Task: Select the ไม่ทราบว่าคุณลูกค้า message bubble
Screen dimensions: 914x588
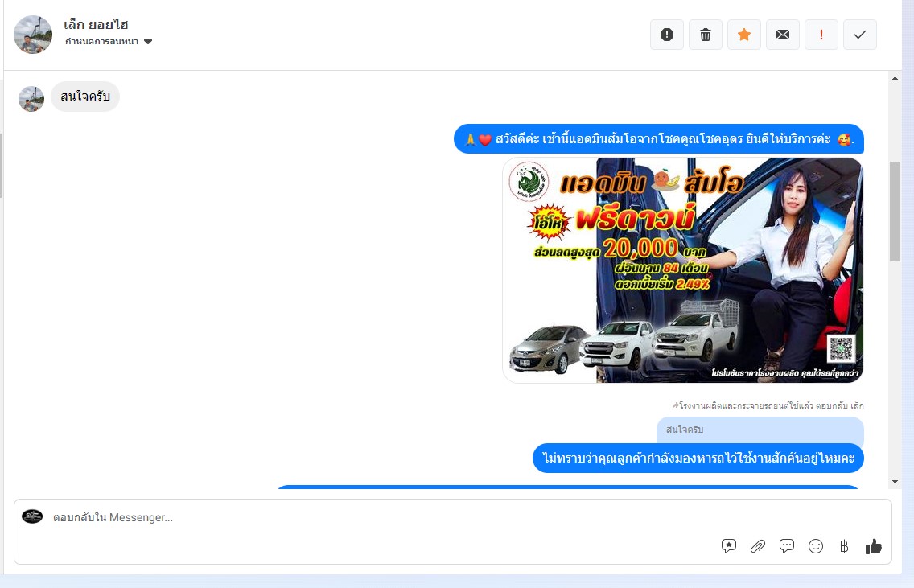Action: click(x=698, y=458)
